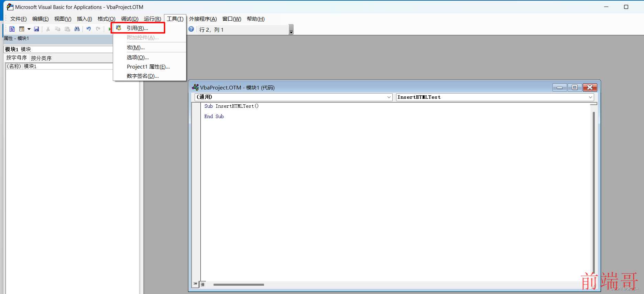Screen dimensions: 644x294
Task: Choose 选项(O)... from the Tools menu
Action: click(150, 57)
